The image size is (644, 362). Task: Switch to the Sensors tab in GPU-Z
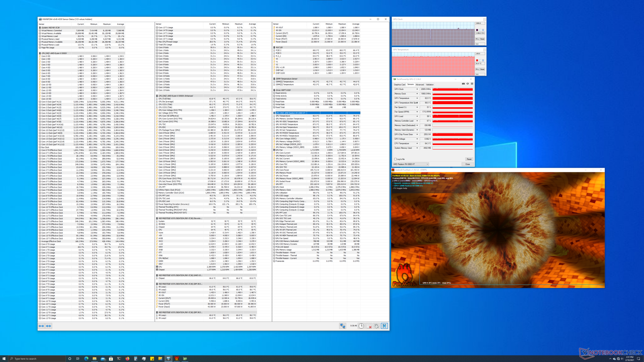411,84
